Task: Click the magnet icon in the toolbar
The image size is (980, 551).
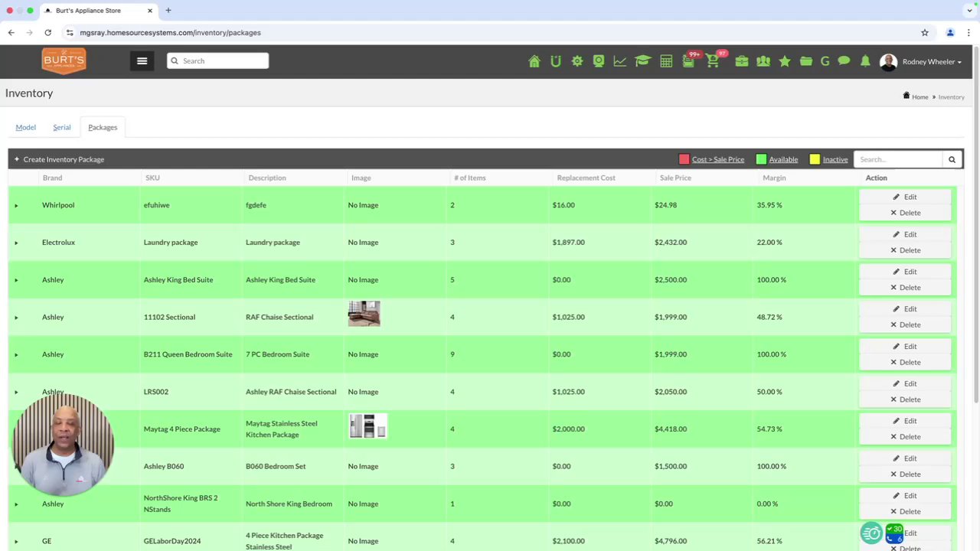Action: (556, 61)
